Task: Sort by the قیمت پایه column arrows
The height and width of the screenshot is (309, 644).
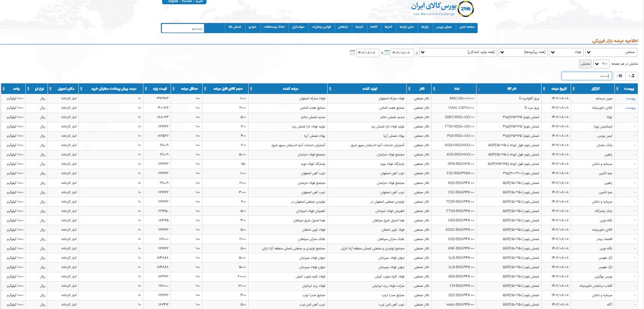Action: [146, 89]
